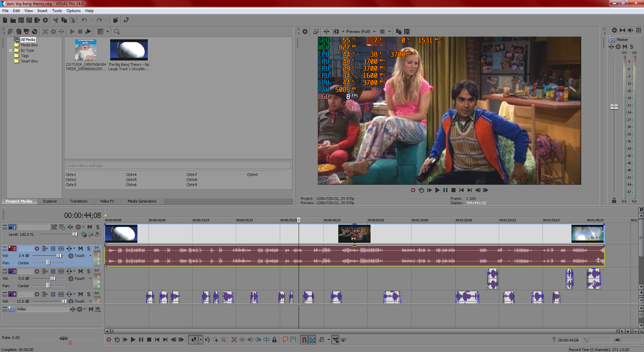
Task: Open Undo history dropdown arrow
Action: point(91,20)
